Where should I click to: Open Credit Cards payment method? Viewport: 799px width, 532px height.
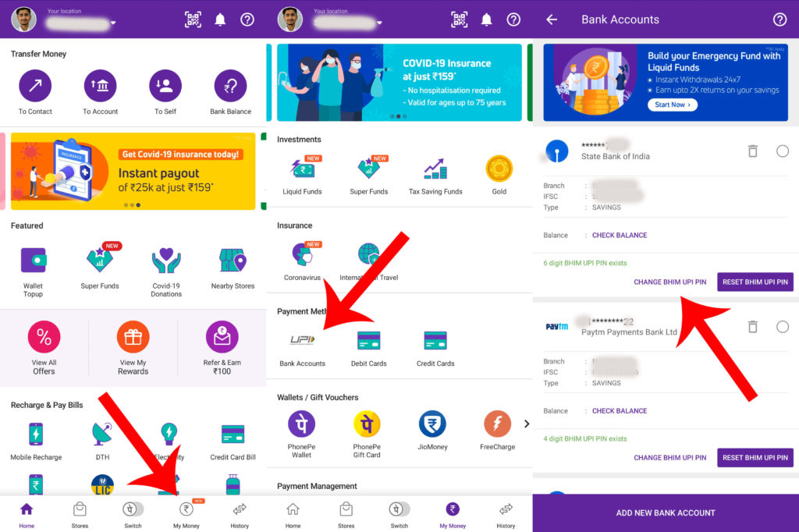coord(435,340)
